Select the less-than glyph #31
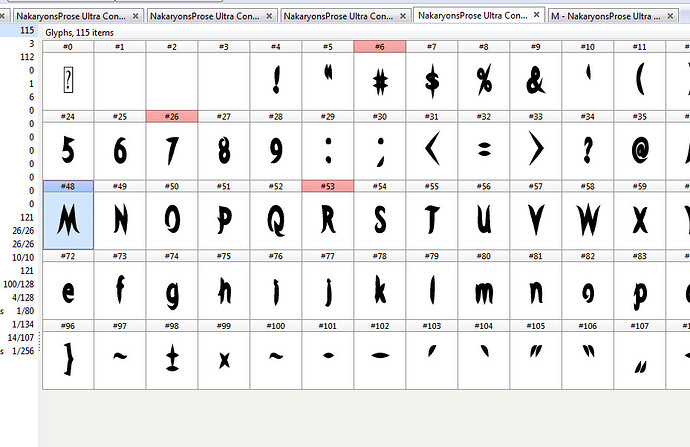Image resolution: width=690 pixels, height=447 pixels. coord(432,151)
